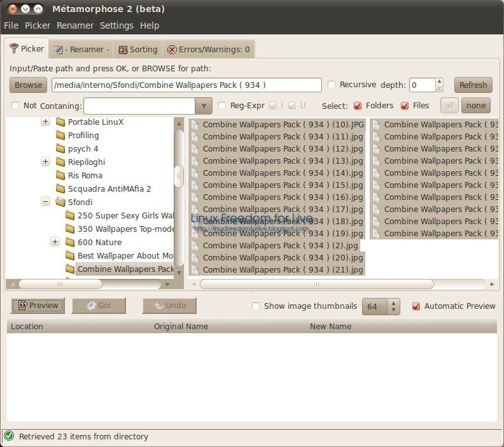Click file icon of Combine Wallpapers Pack (14).jpg
This screenshot has height=447, width=504.
[195, 173]
